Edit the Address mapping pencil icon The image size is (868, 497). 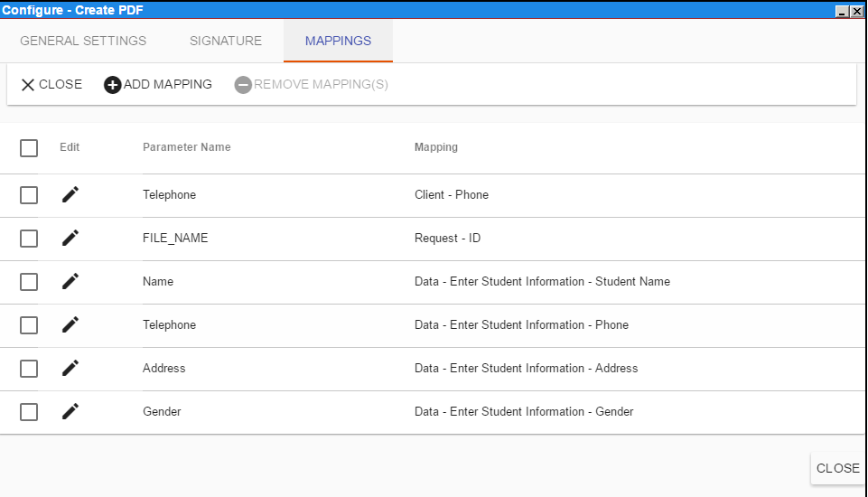[70, 368]
